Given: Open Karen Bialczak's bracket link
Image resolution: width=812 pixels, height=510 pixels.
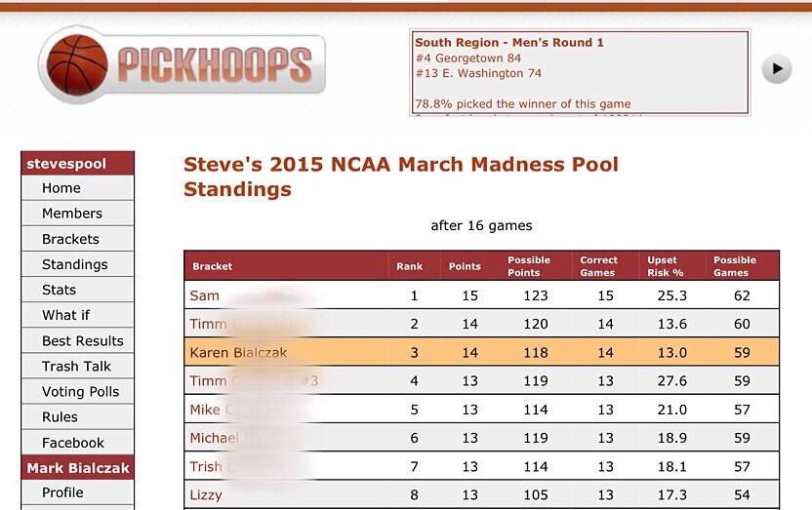Looking at the screenshot, I should 239,352.
